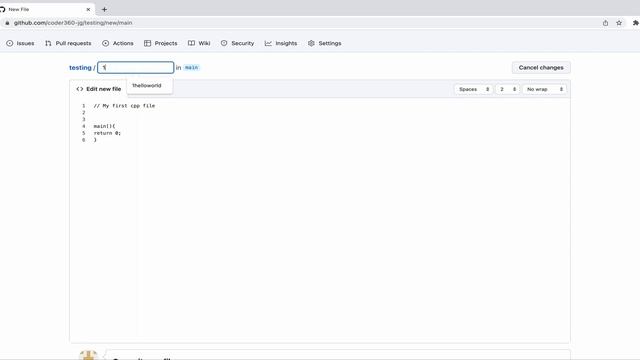This screenshot has height=360, width=640.
Task: Click the user avatar near commit section
Action: click(x=88, y=355)
